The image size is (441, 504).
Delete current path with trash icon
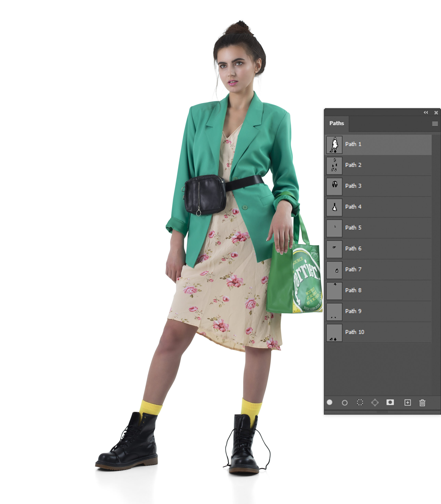422,403
